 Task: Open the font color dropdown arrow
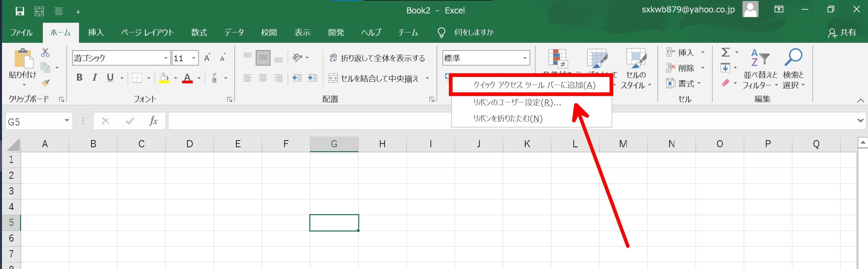pos(199,78)
